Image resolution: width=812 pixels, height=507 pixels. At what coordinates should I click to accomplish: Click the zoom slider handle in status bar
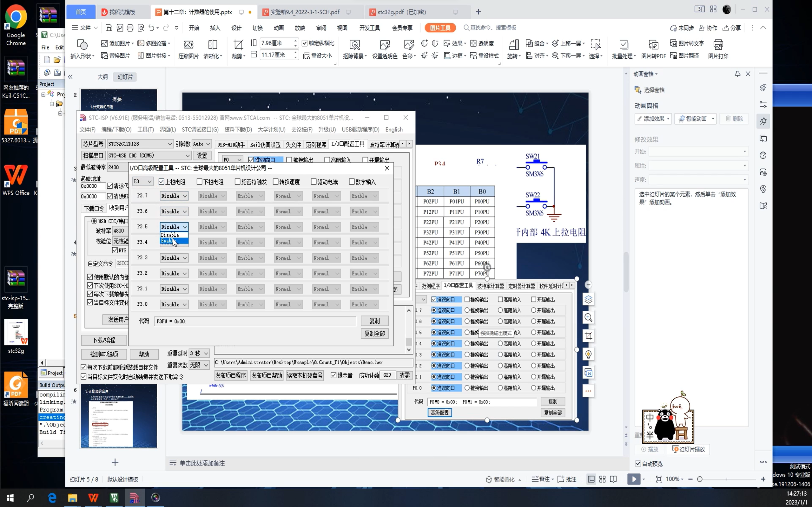tap(700, 479)
